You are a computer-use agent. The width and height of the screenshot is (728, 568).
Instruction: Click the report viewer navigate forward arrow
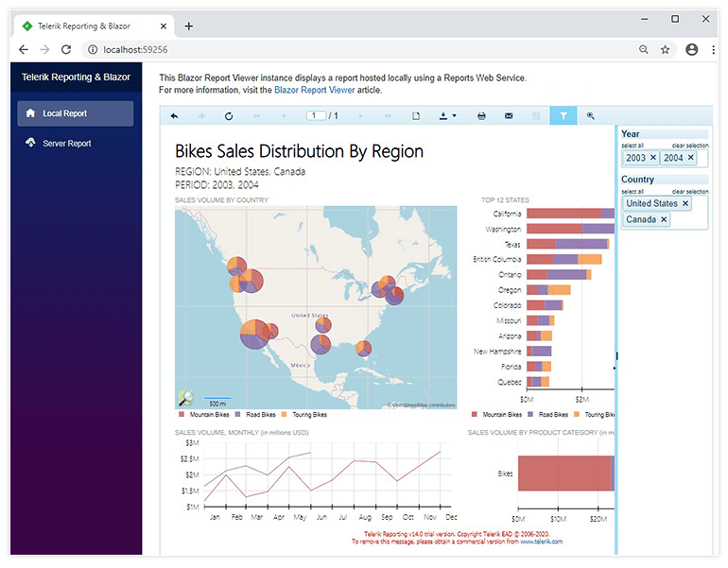(201, 116)
